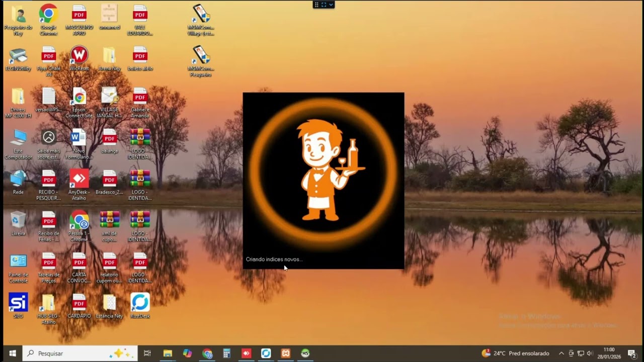Open the Rede network icon
This screenshot has height=362, width=644.
click(x=18, y=183)
